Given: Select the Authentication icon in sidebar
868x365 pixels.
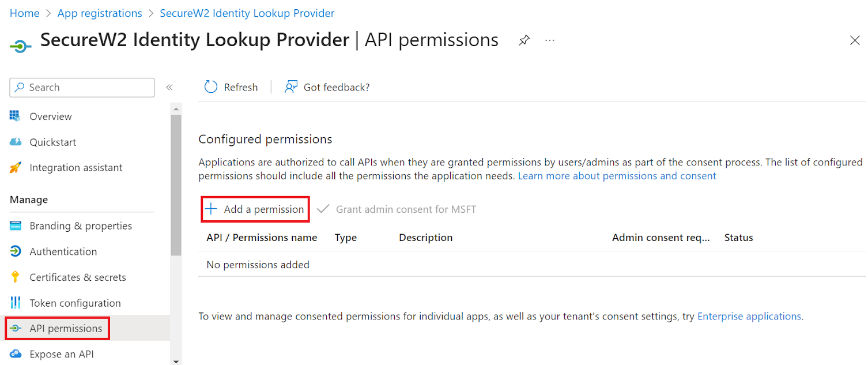Looking at the screenshot, I should [x=16, y=251].
